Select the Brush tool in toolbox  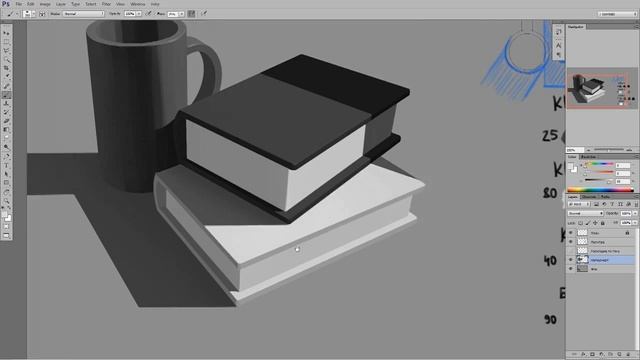[6, 95]
